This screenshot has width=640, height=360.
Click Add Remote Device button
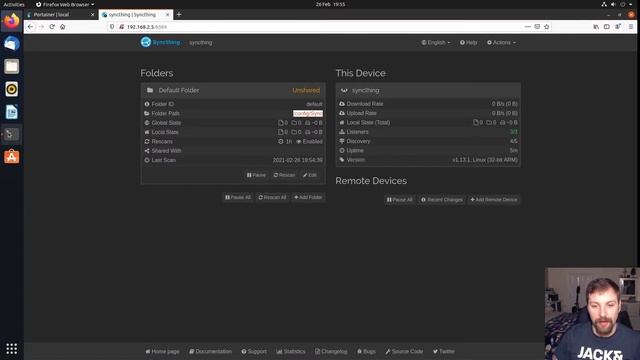tap(494, 200)
